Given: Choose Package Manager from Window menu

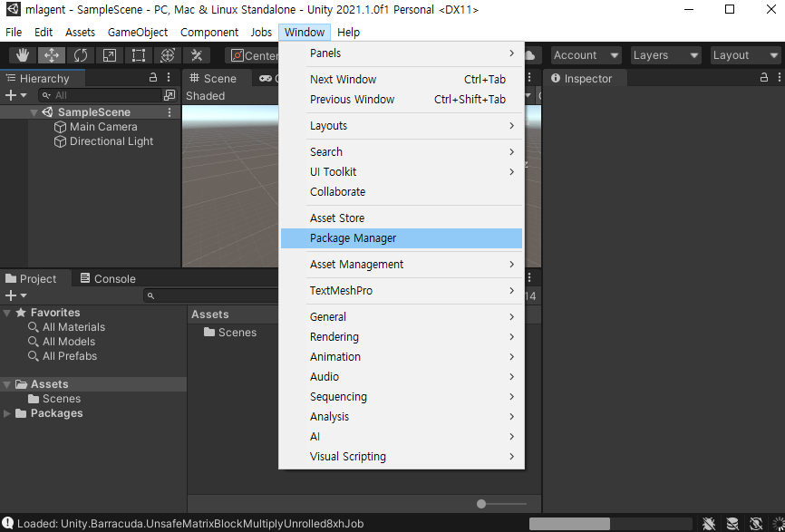Looking at the screenshot, I should click(402, 238).
